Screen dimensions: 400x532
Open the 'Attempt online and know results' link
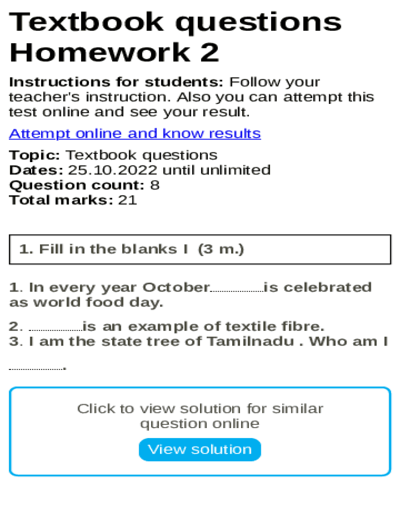[x=135, y=134]
